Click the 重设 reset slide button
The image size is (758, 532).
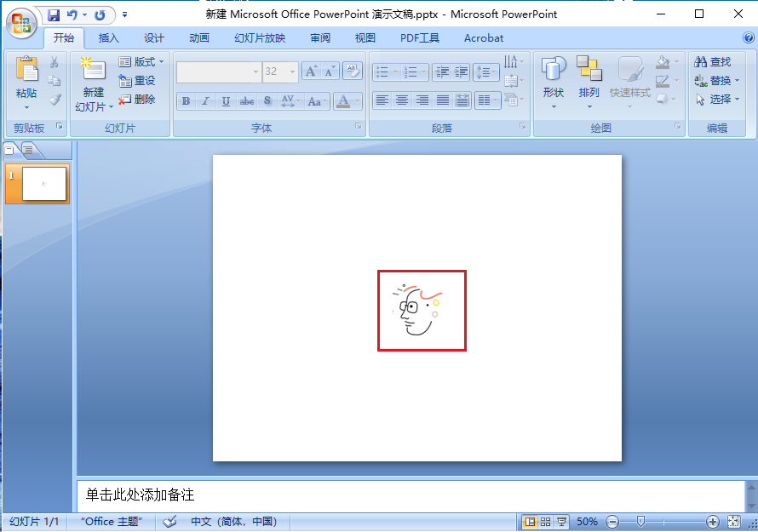coord(137,81)
